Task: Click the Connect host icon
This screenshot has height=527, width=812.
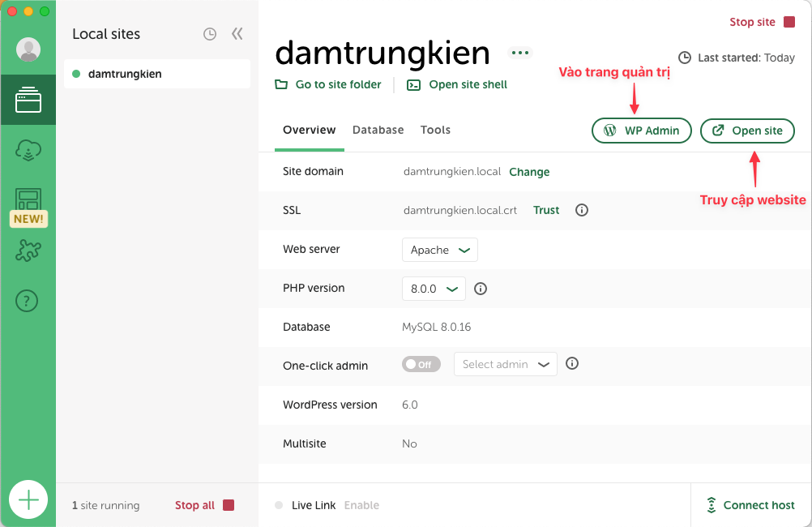Action: tap(712, 505)
